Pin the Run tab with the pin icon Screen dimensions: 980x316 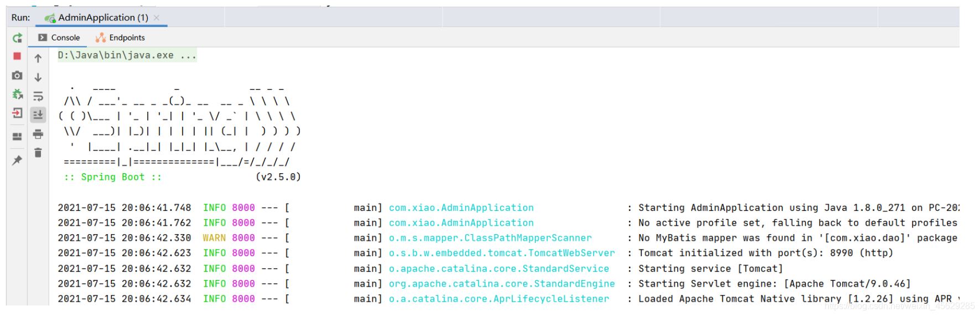(17, 160)
